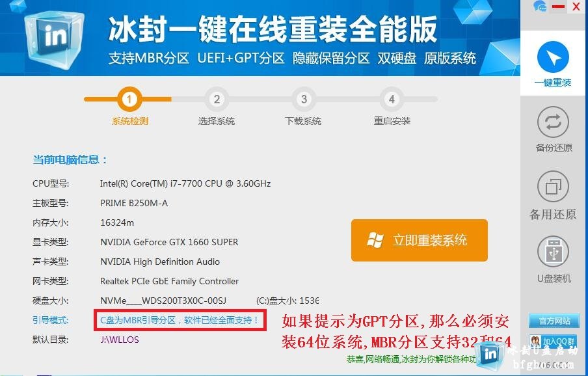Click the QQ avatar icon beside 加入QQ群

[535, 342]
